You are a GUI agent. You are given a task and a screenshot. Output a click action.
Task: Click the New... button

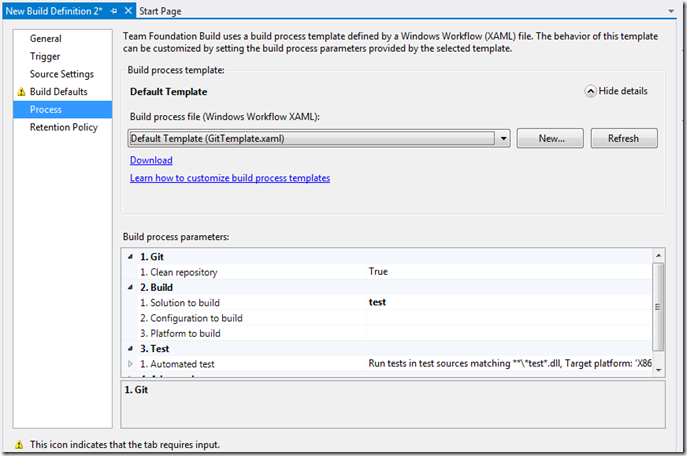pyautogui.click(x=550, y=138)
